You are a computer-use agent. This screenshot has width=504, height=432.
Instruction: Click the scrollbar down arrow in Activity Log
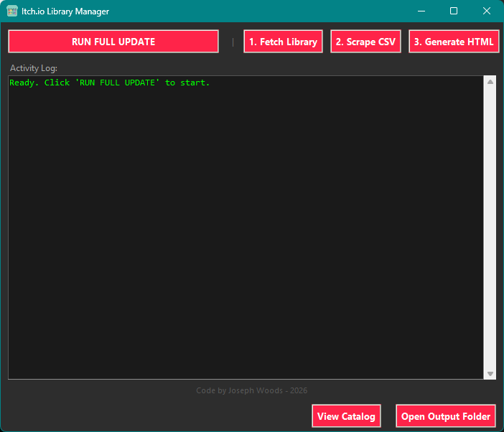pyautogui.click(x=490, y=374)
